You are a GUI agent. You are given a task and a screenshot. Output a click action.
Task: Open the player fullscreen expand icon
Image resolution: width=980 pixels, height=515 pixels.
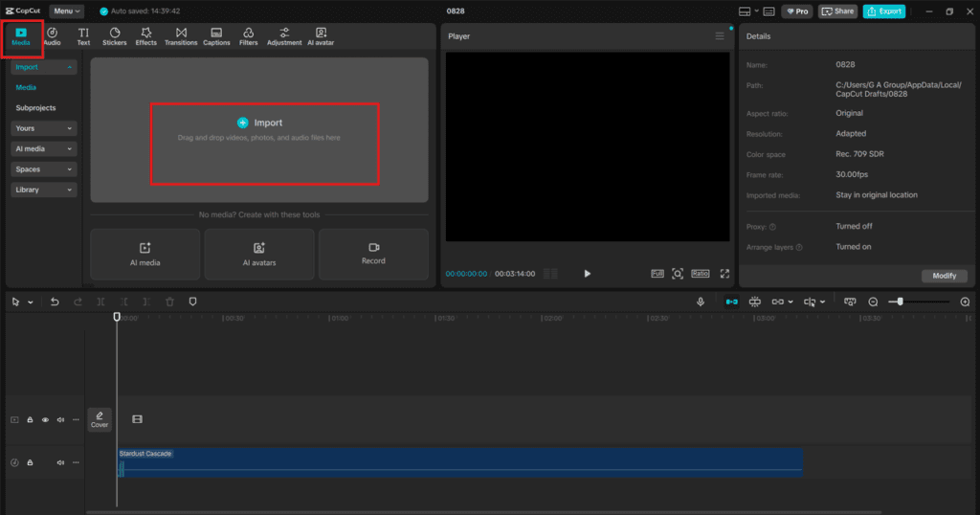[724, 274]
